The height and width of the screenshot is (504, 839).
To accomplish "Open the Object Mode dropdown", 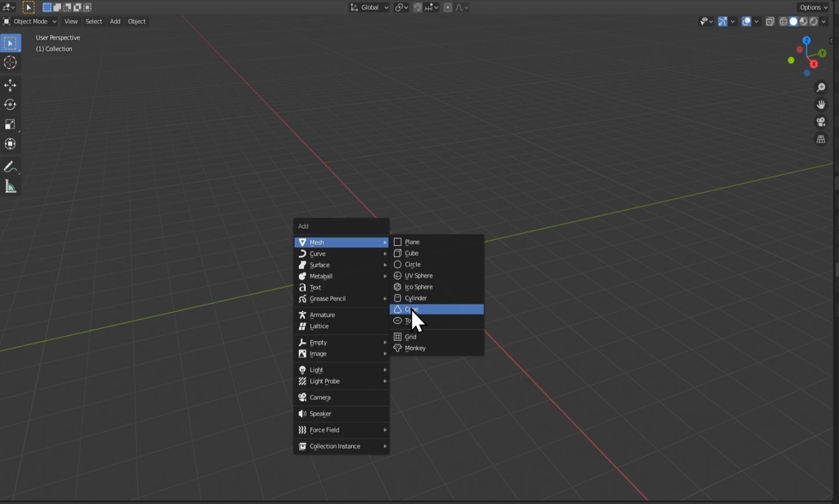I will tap(30, 21).
